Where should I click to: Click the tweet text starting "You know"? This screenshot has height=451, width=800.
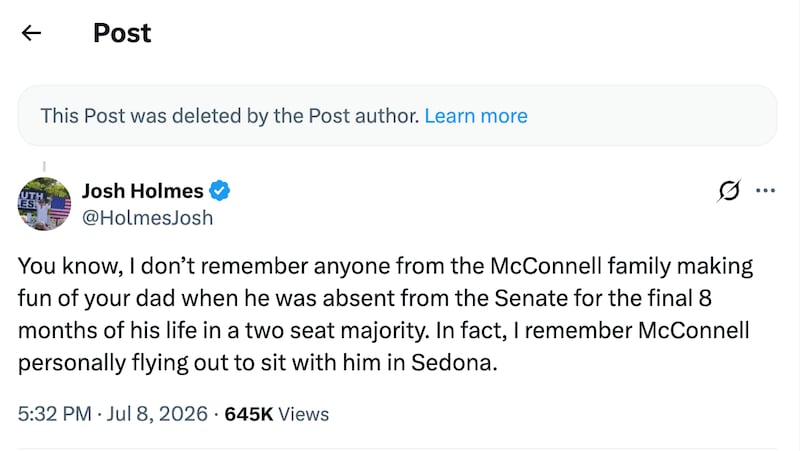385,314
